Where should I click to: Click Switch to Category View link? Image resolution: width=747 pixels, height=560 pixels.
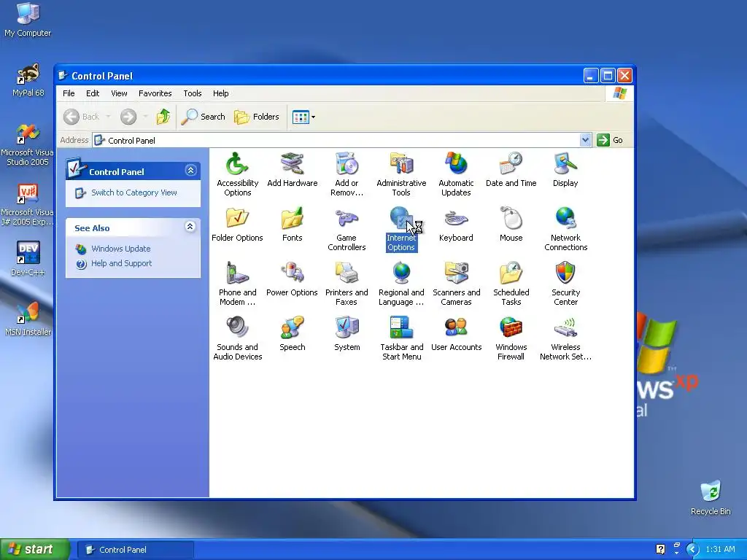pyautogui.click(x=134, y=192)
